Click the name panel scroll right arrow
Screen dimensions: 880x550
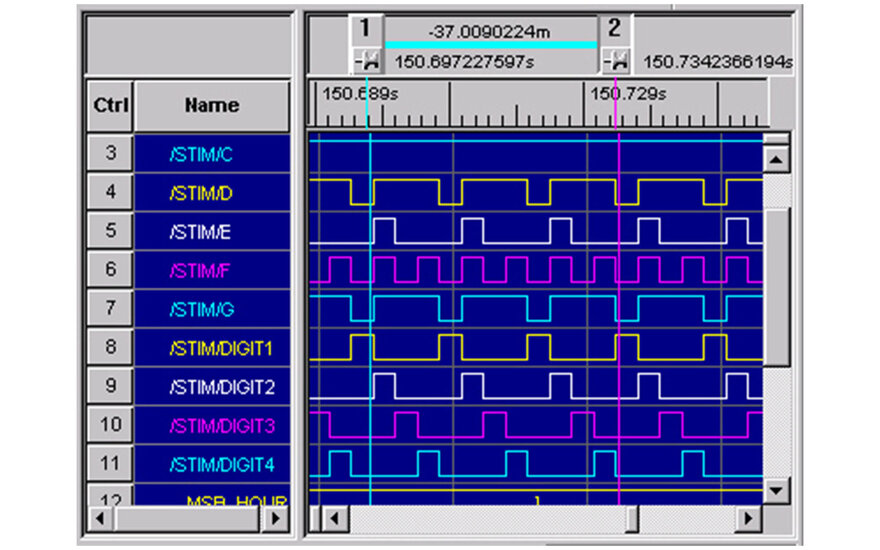click(275, 519)
